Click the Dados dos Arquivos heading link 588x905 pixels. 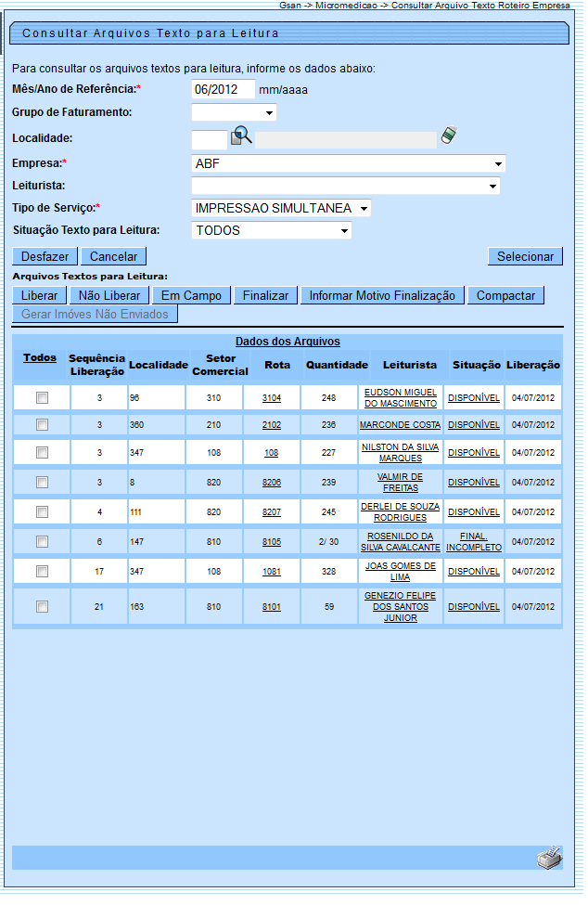tap(288, 342)
